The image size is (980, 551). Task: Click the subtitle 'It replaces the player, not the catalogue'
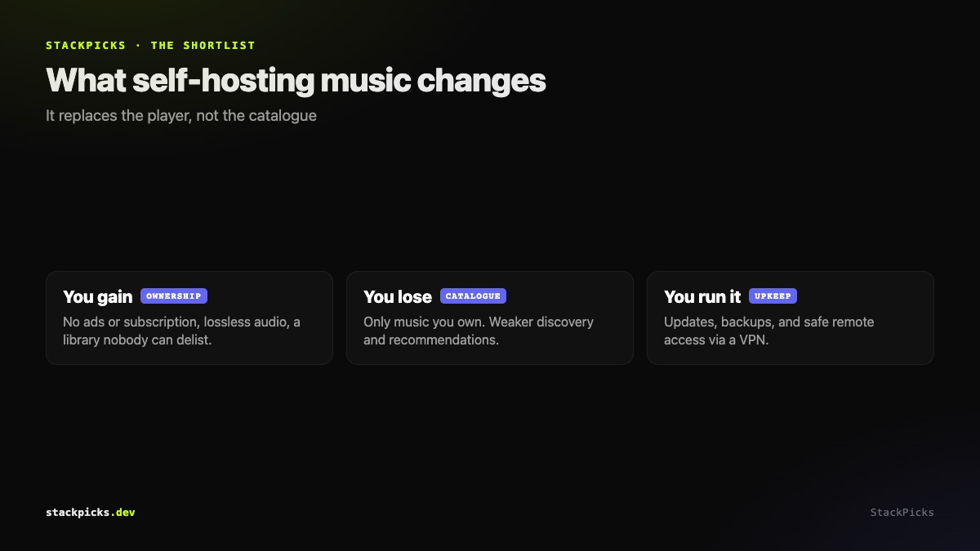(181, 116)
